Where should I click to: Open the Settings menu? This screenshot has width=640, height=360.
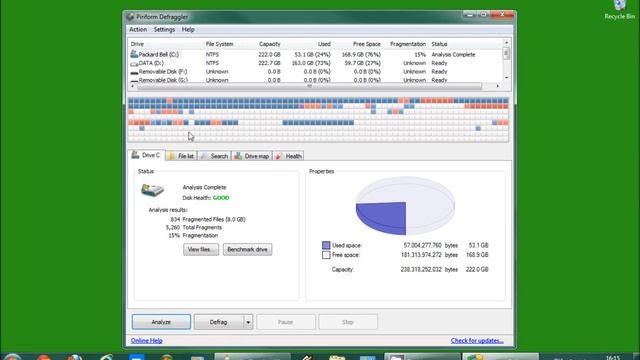pos(164,29)
